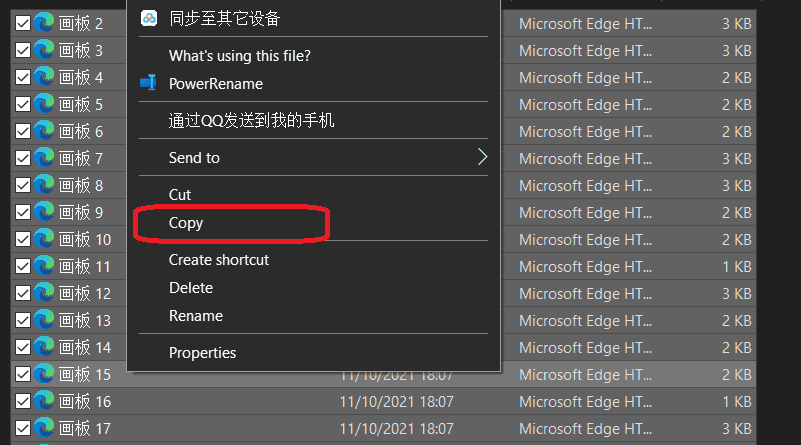Select the Edge icon beside 画板 12
The height and width of the screenshot is (445, 801).
(44, 293)
